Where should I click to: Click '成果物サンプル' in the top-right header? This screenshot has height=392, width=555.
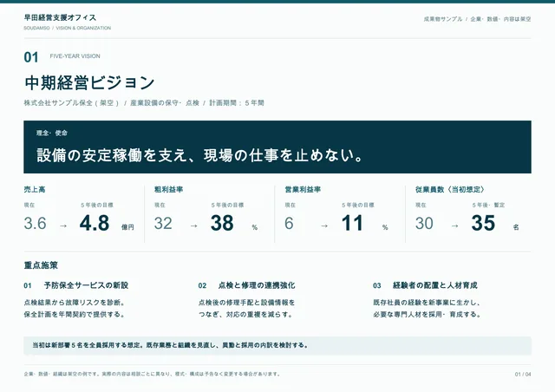click(443, 19)
